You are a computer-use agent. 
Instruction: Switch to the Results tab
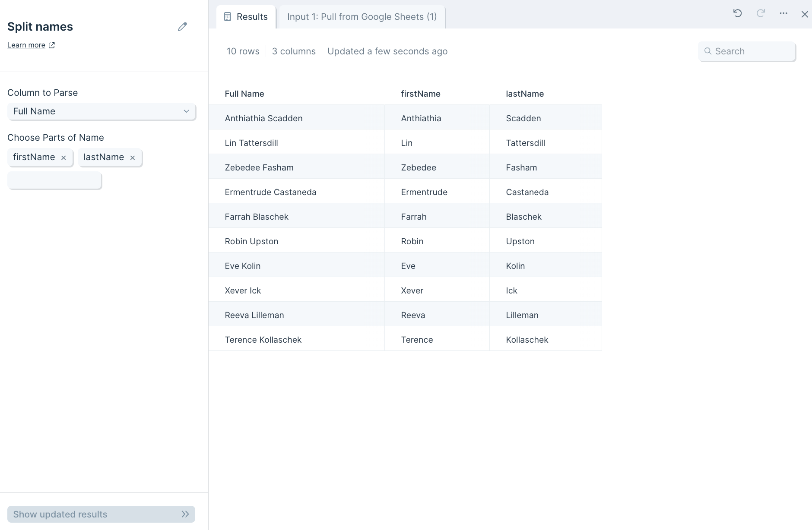pos(246,17)
